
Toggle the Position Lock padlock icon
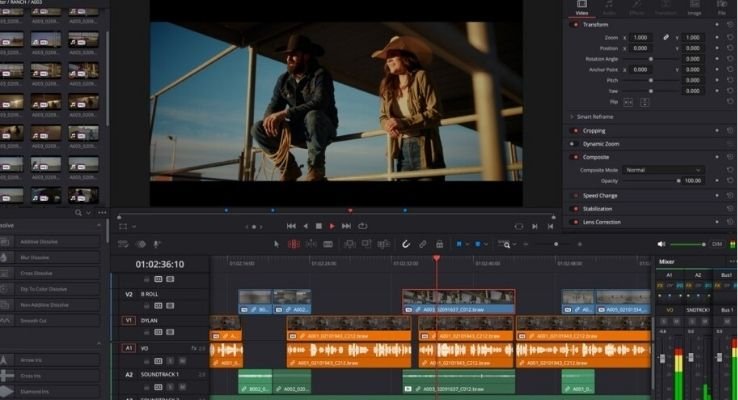pyautogui.click(x=440, y=244)
